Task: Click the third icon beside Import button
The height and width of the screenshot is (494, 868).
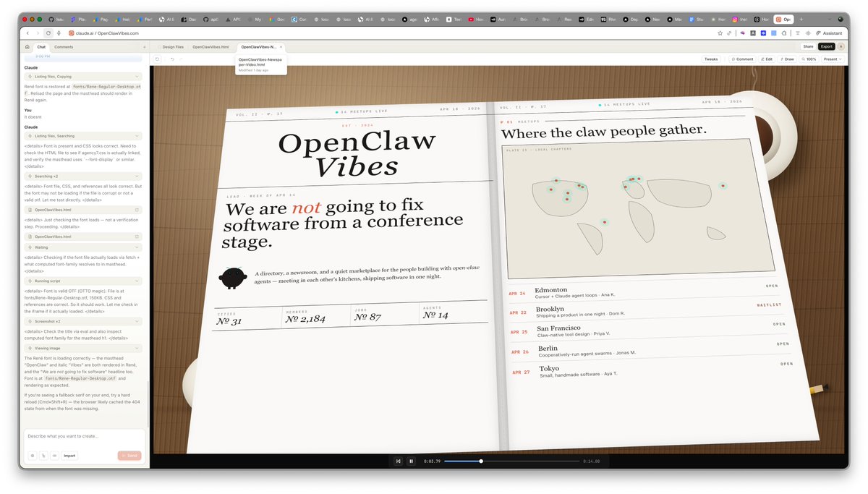Action: coord(54,456)
